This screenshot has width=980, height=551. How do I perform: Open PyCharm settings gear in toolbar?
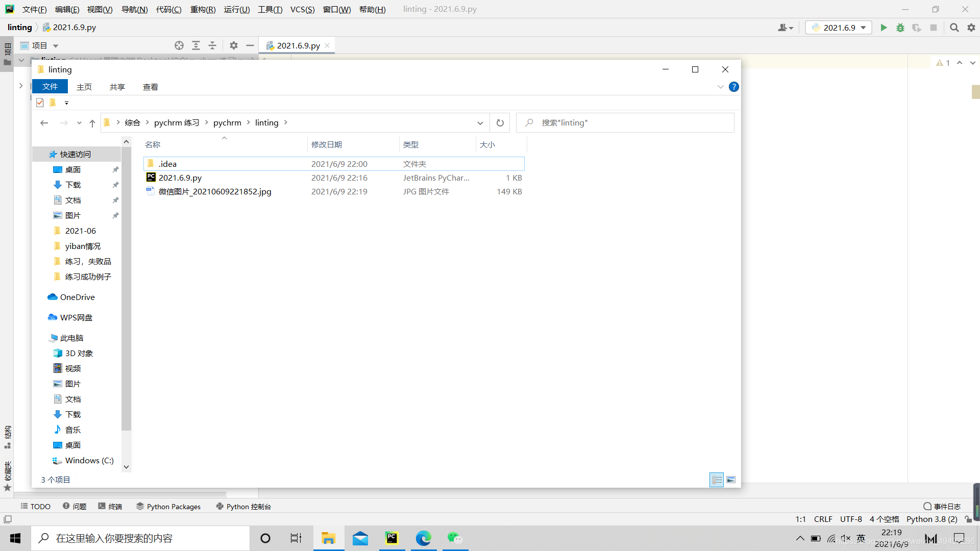pos(971,28)
